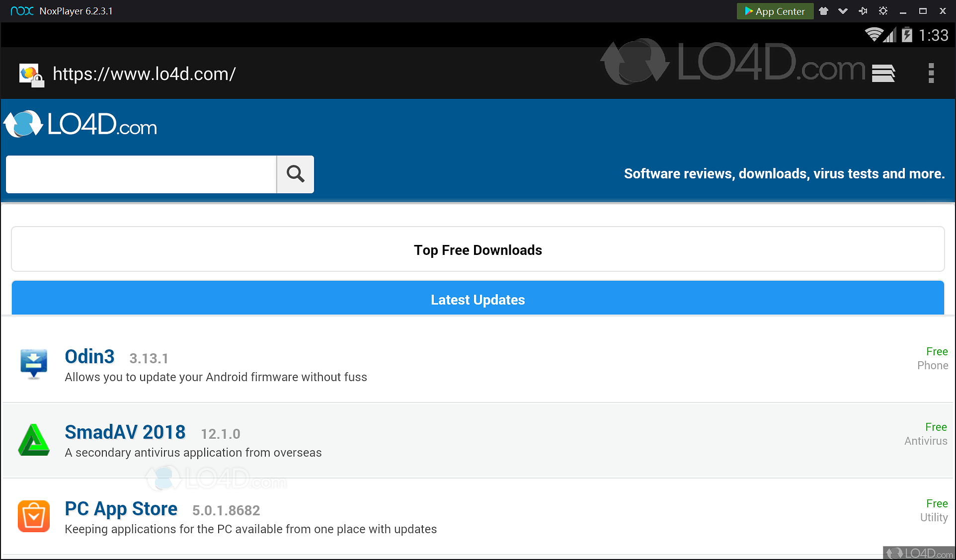Click the SmadAV green triangle icon
The height and width of the screenshot is (560, 956).
(34, 440)
